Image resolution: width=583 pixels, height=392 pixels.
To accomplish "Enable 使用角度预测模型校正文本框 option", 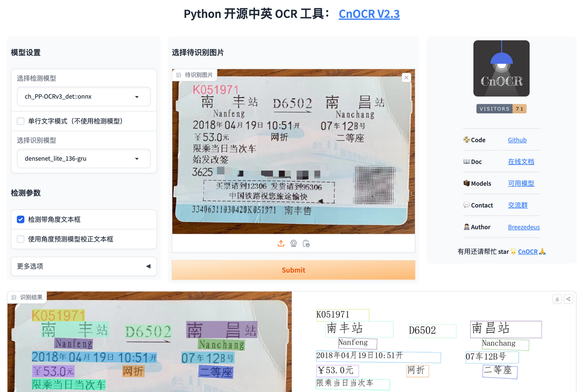I will [20, 239].
